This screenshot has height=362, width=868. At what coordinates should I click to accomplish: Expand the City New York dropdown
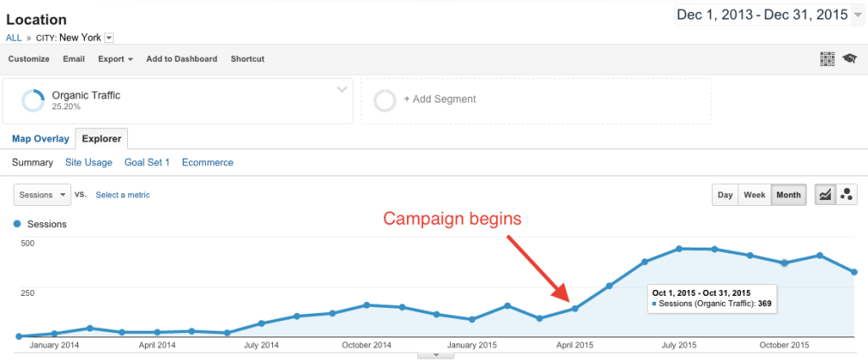(x=109, y=37)
